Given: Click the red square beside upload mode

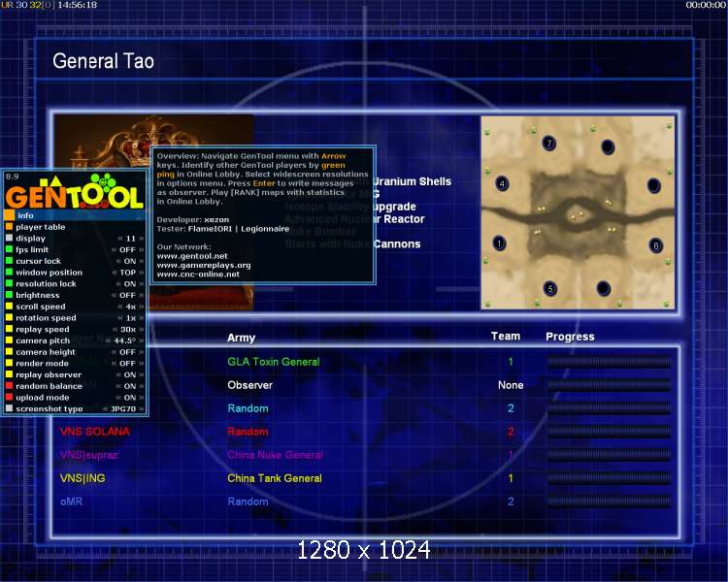Looking at the screenshot, I should point(10,398).
